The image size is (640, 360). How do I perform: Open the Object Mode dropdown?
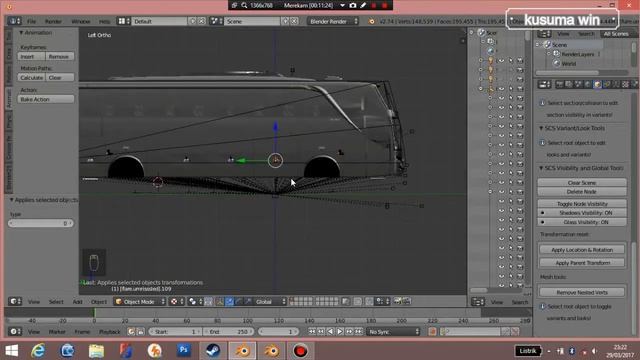pyautogui.click(x=139, y=302)
